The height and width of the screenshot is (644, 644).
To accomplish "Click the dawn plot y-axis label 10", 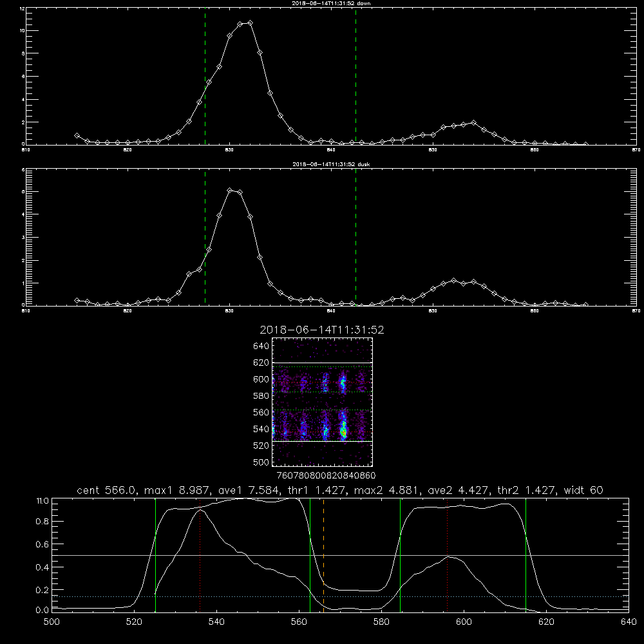I will click(x=22, y=31).
